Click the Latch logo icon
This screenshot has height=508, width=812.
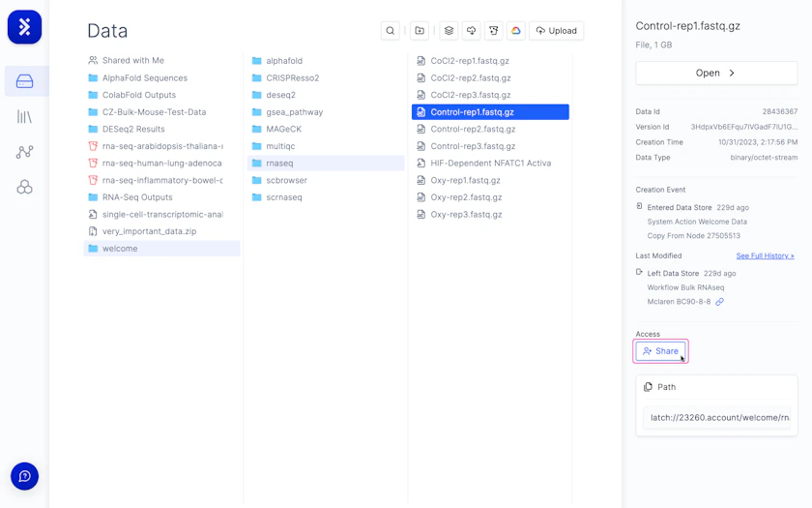coord(24,27)
